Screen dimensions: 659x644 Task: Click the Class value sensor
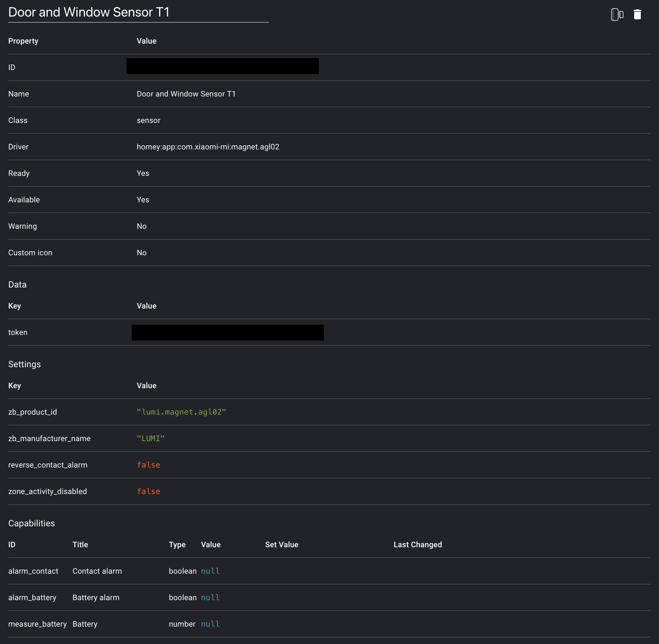tap(149, 120)
